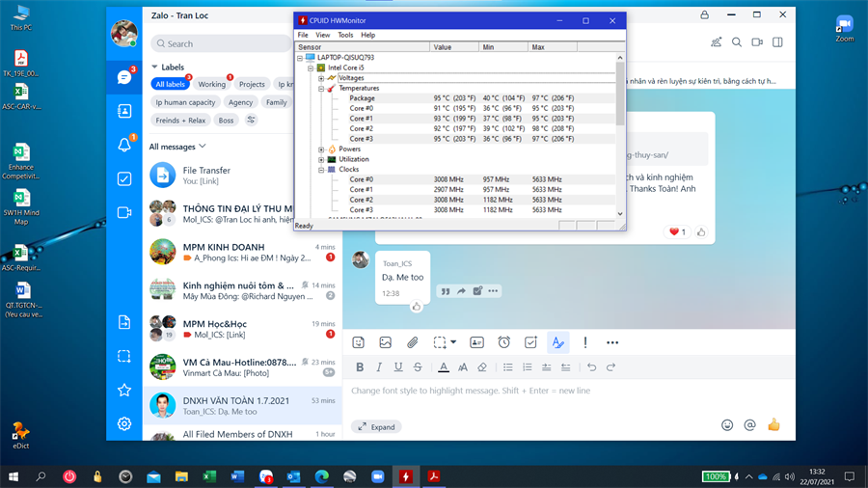Open the View menu in HWMonitor
Viewport: 868px width, 488px height.
[x=322, y=35]
